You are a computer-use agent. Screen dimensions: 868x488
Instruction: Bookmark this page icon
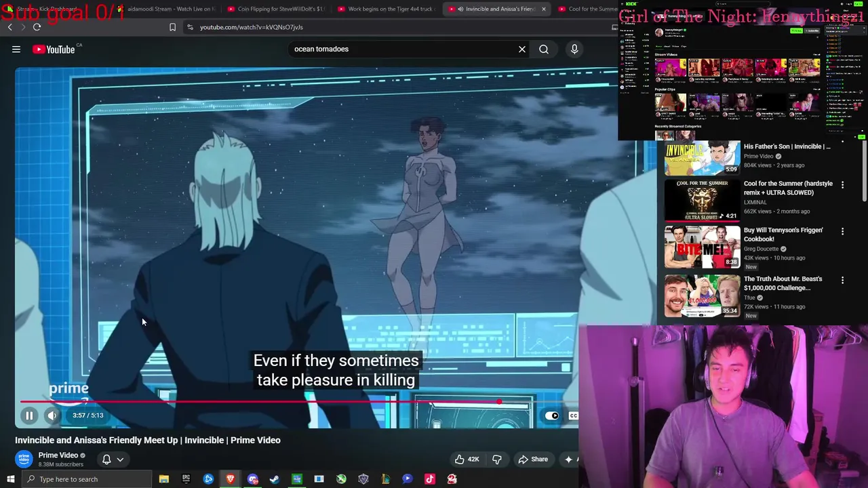pos(172,27)
